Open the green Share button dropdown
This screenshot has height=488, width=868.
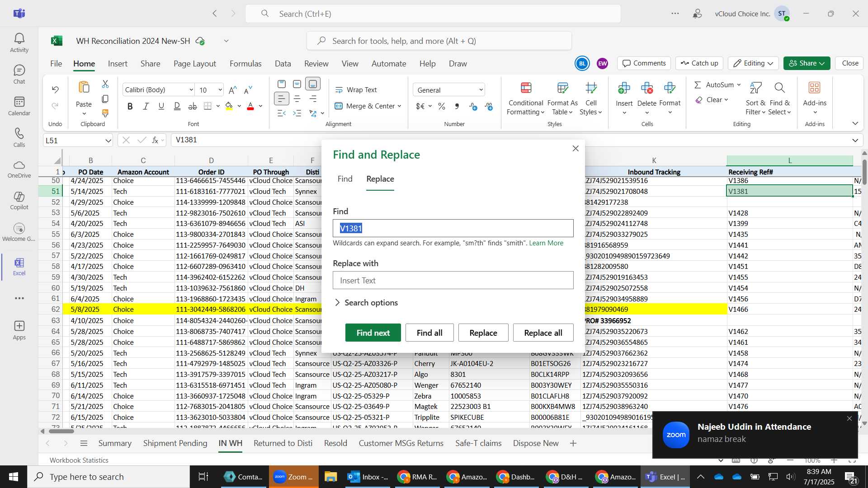(807, 63)
